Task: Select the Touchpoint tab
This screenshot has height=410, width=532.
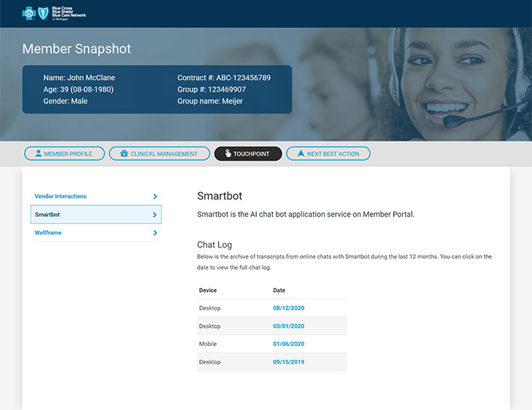Action: [248, 153]
